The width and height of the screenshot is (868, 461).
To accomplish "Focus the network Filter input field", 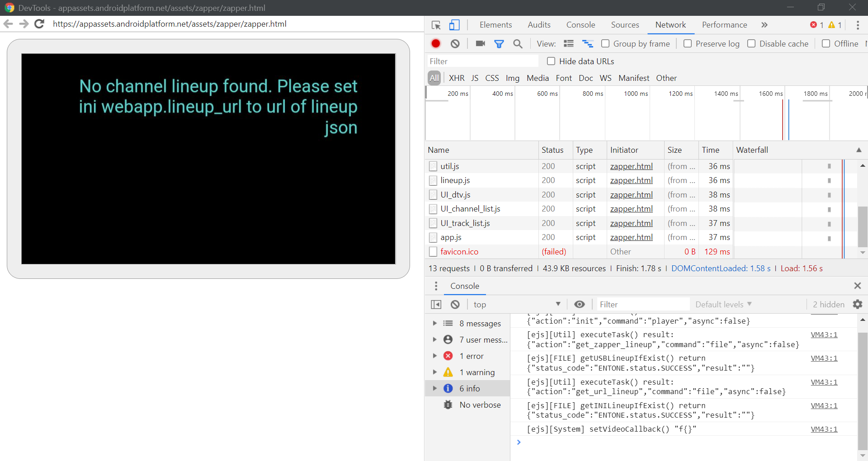I will click(482, 61).
